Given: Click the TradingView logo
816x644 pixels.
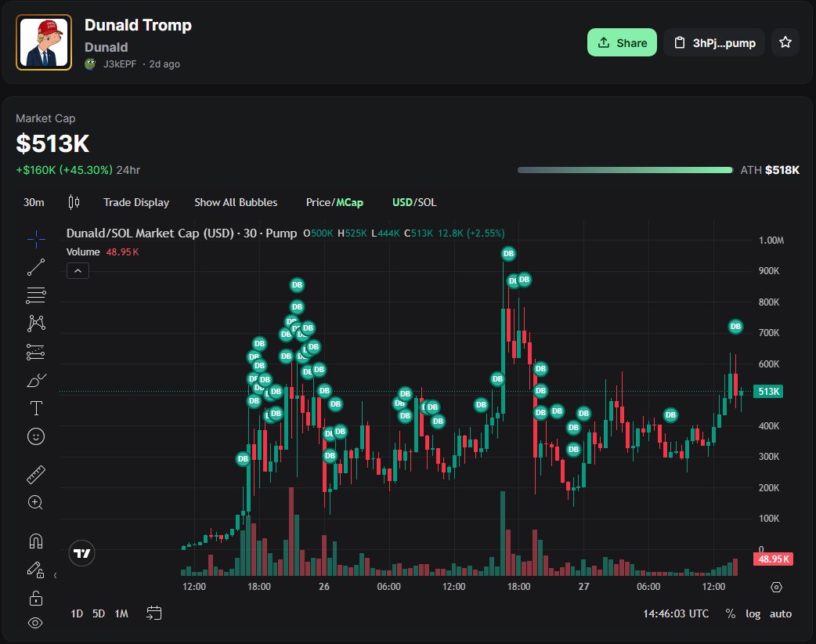Looking at the screenshot, I should point(81,553).
